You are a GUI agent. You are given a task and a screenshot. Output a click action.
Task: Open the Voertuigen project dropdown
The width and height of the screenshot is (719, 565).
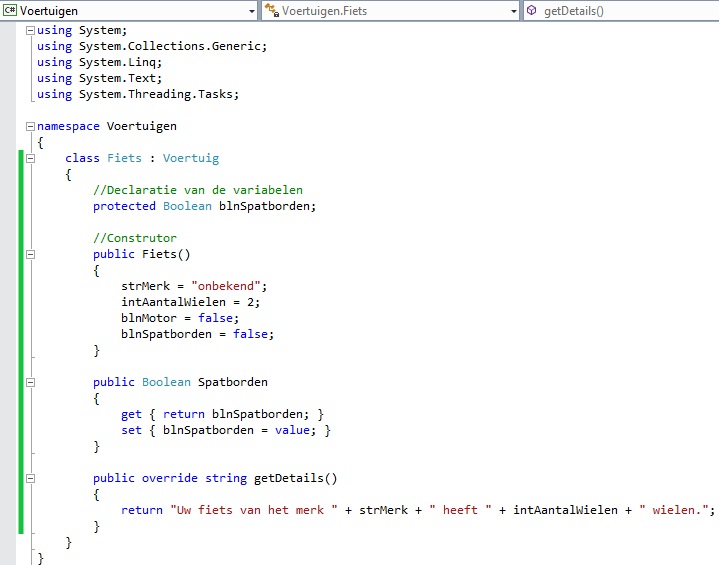point(252,11)
